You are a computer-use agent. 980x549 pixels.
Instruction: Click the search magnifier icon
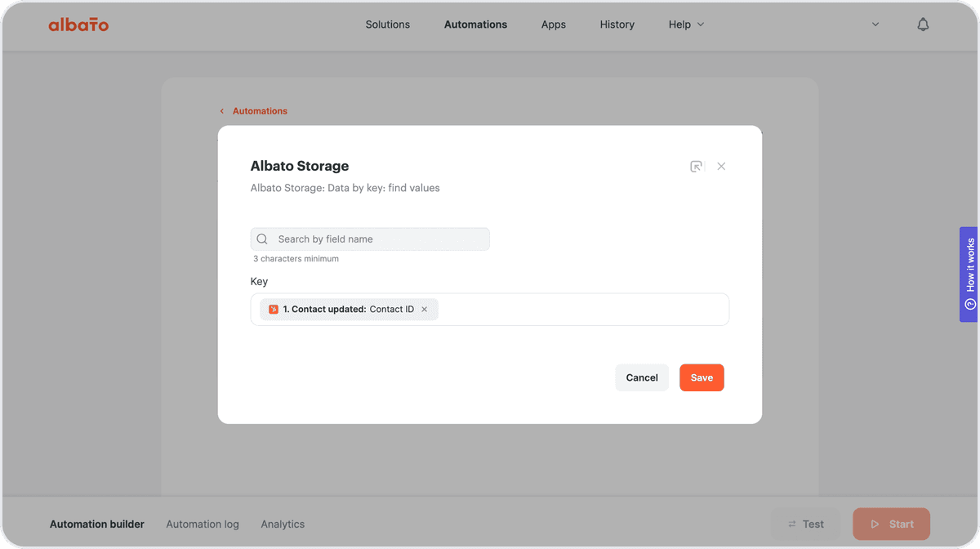(x=262, y=239)
